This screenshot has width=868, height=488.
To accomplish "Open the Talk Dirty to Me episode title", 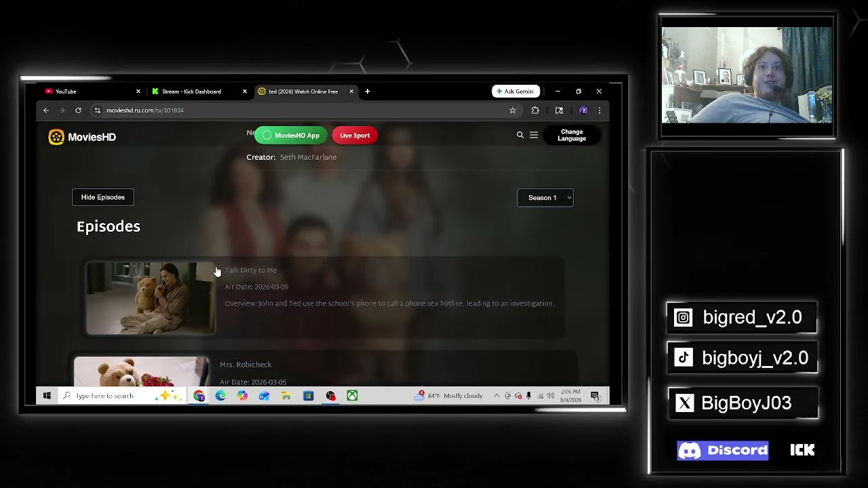I will point(251,270).
